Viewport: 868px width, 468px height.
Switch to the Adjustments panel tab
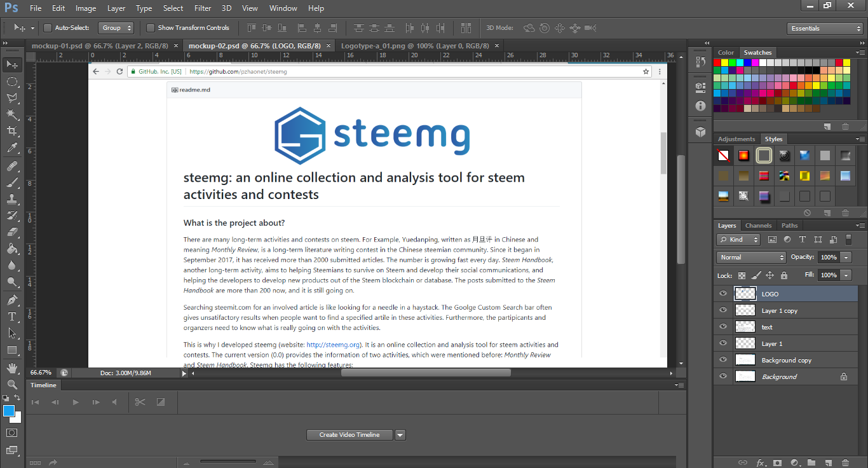tap(736, 139)
